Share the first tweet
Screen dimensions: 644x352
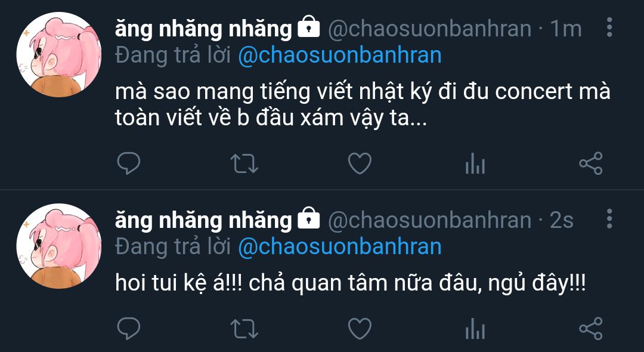tap(590, 163)
